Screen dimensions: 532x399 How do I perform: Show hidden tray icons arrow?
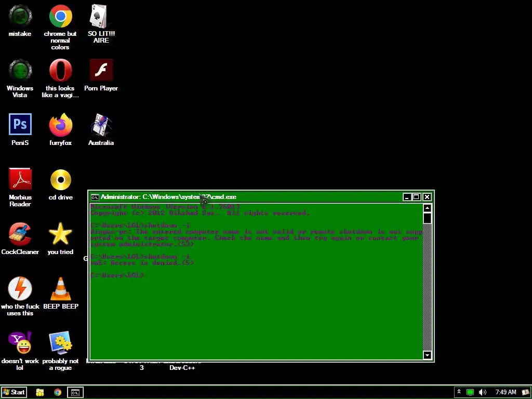click(459, 392)
